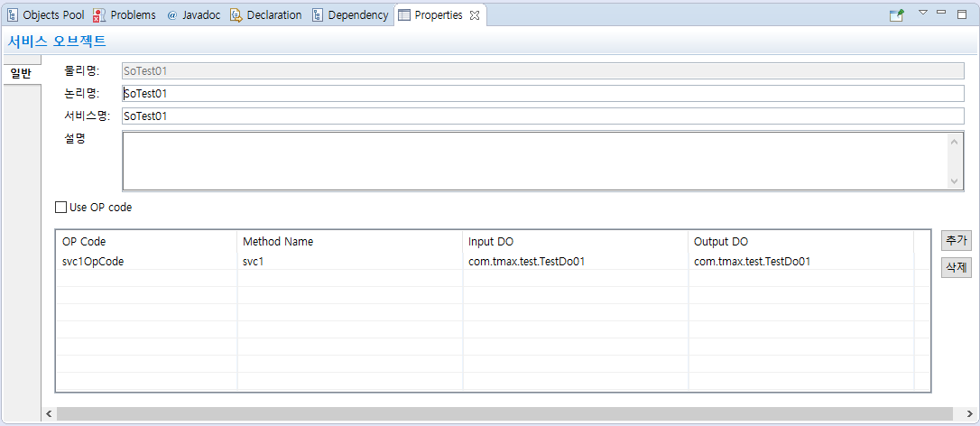
Task: Click description scrollbar up arrow
Action: pos(954,142)
